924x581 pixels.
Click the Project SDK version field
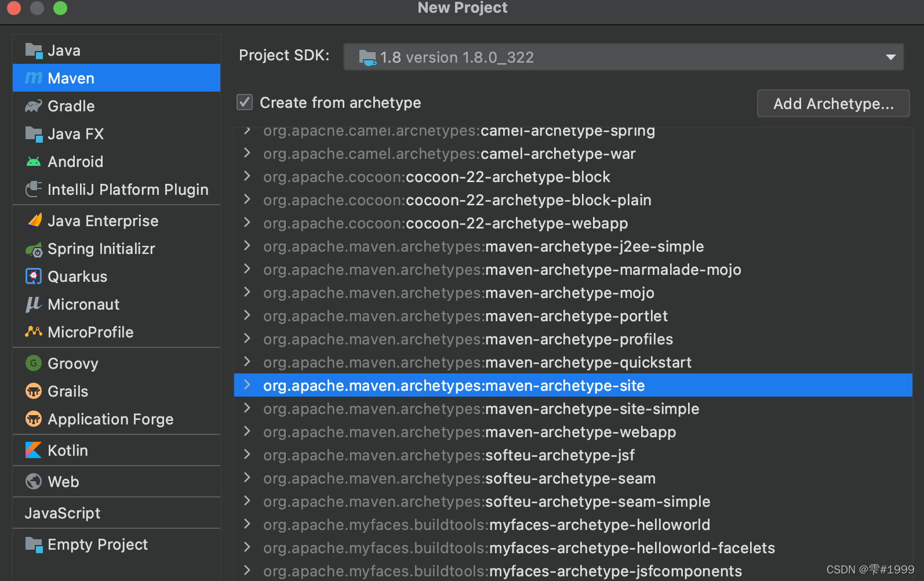[623, 57]
